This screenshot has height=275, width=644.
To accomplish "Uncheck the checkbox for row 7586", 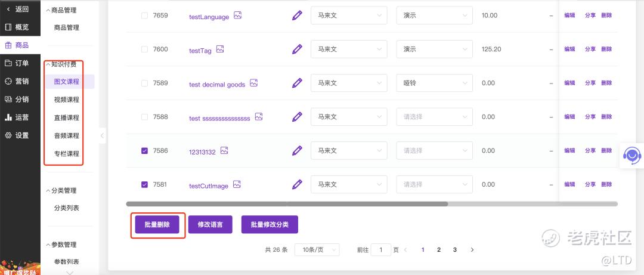I will [x=144, y=151].
